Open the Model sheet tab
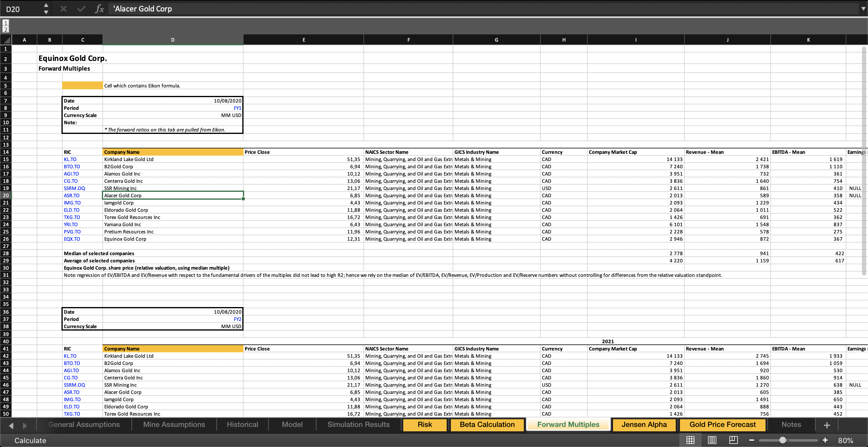Screen dimensions: 868x447 [x=292, y=424]
